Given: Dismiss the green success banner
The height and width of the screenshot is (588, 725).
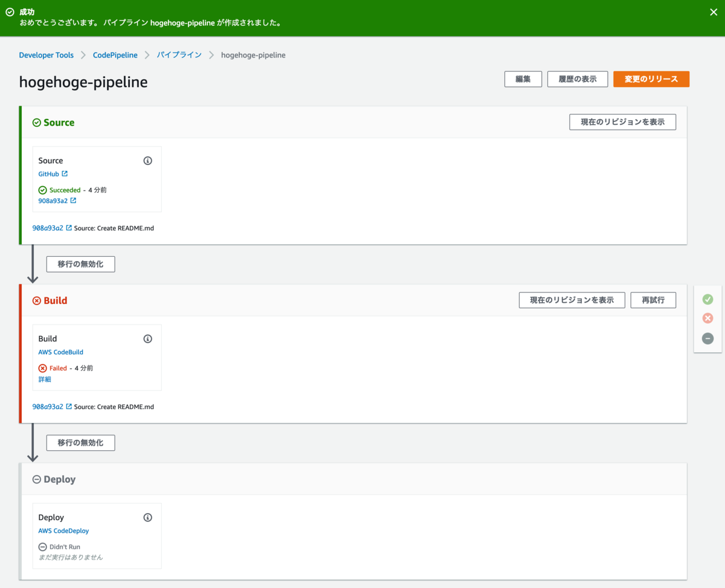Looking at the screenshot, I should pos(714,12).
